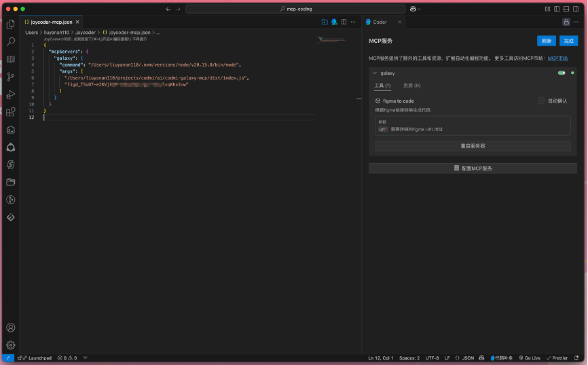Click Launchpad in the status bar
588x365 pixels.
coord(35,358)
